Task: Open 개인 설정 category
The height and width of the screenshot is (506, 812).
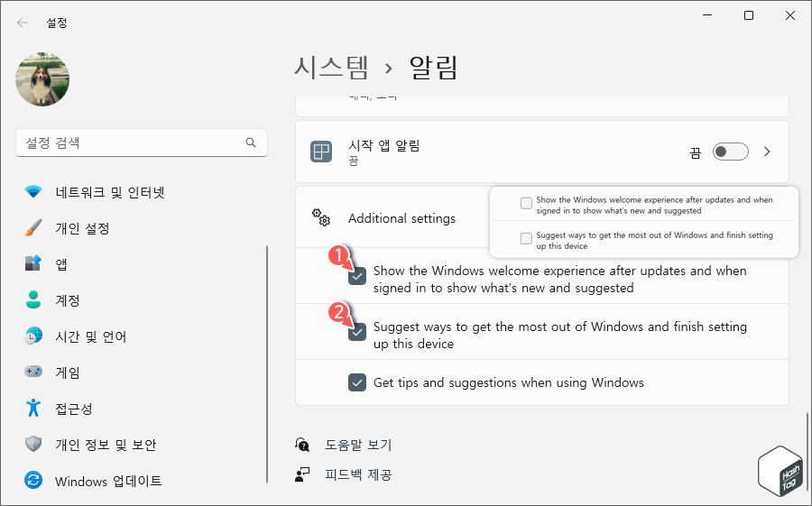Action: pos(82,228)
